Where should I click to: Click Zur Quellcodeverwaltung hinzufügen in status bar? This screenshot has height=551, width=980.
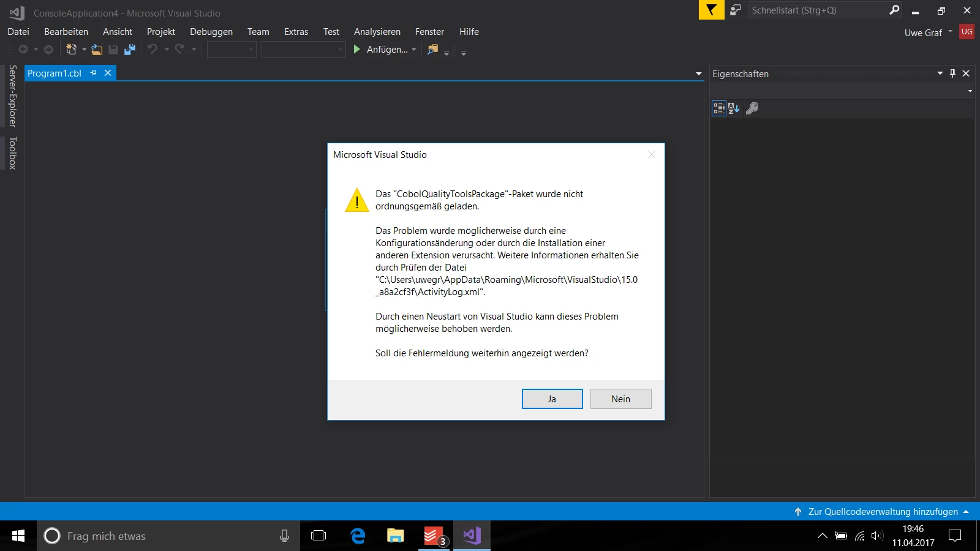tap(882, 512)
